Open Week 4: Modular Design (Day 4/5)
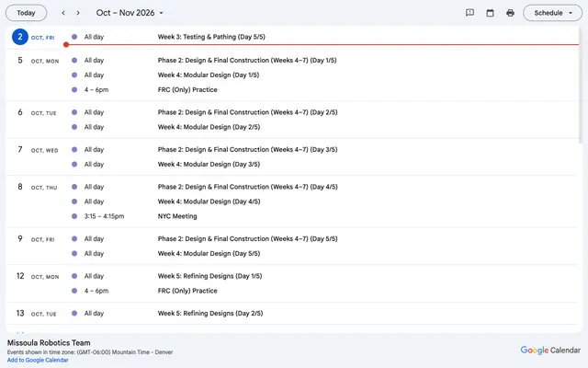Image resolution: width=588 pixels, height=368 pixels. (209, 201)
